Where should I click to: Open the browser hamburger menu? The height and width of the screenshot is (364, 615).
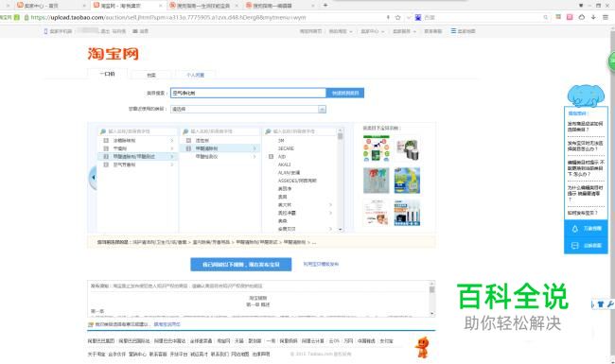(x=606, y=17)
